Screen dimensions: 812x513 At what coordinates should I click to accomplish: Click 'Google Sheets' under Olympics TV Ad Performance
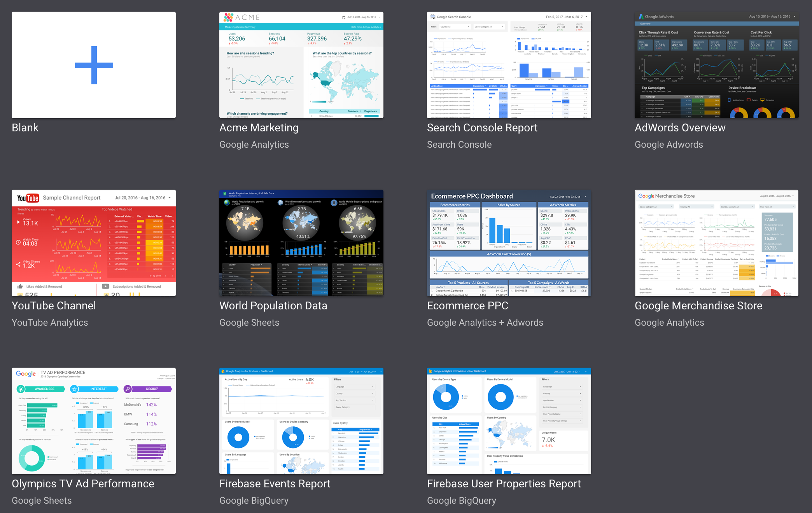[x=42, y=501]
